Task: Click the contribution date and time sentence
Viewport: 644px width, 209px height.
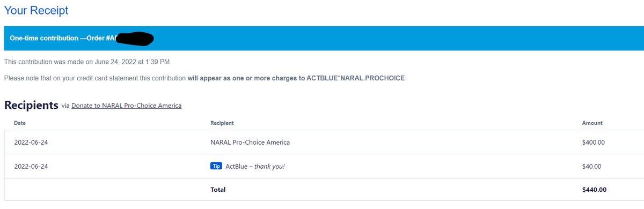Action: tap(87, 62)
